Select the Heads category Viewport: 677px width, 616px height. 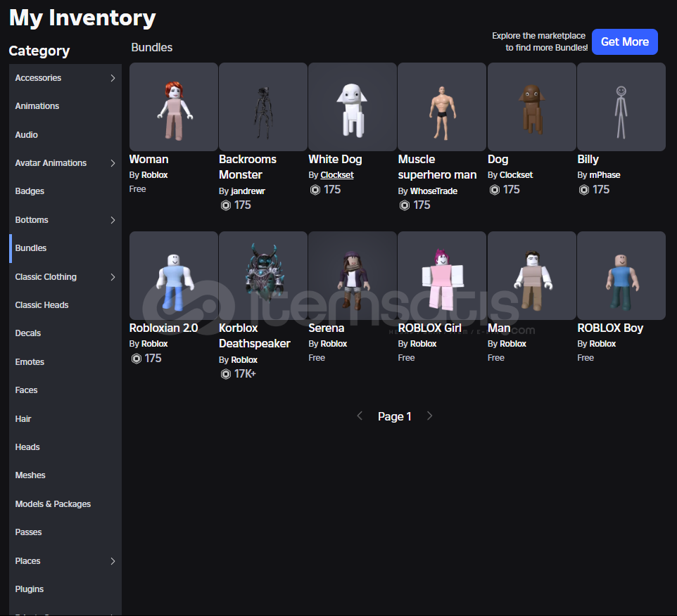point(65,447)
